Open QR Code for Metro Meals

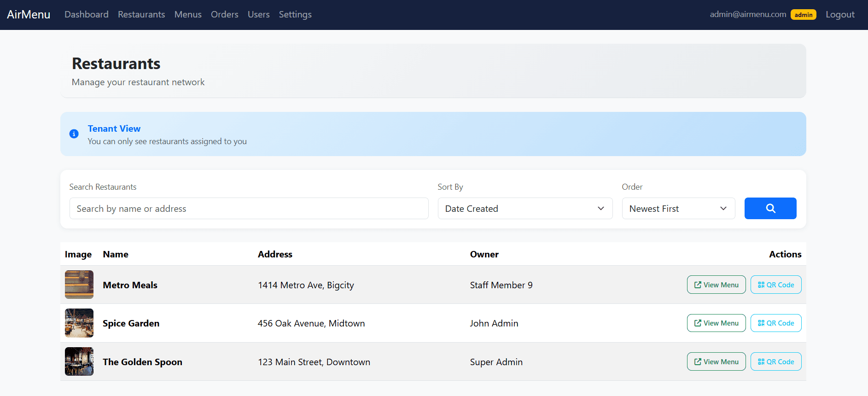[x=775, y=285]
